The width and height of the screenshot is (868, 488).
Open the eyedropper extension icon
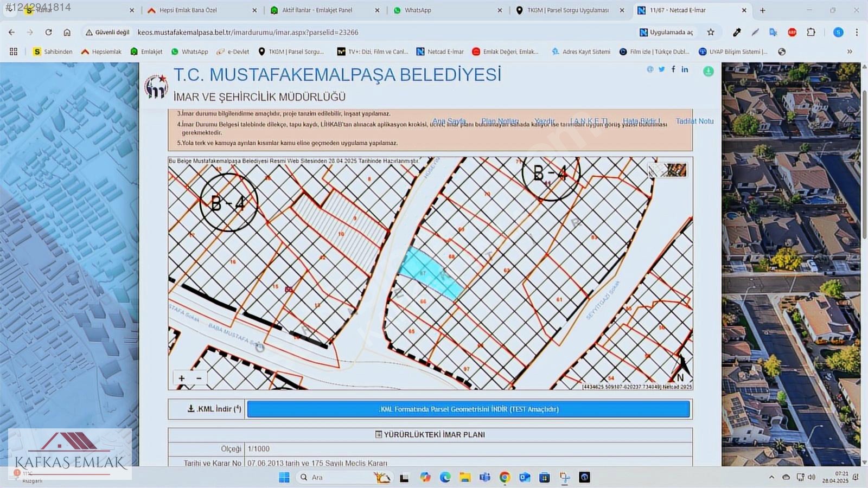(737, 33)
